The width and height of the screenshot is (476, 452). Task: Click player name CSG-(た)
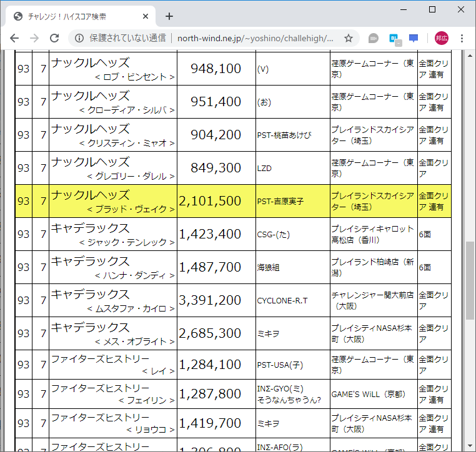click(x=273, y=234)
